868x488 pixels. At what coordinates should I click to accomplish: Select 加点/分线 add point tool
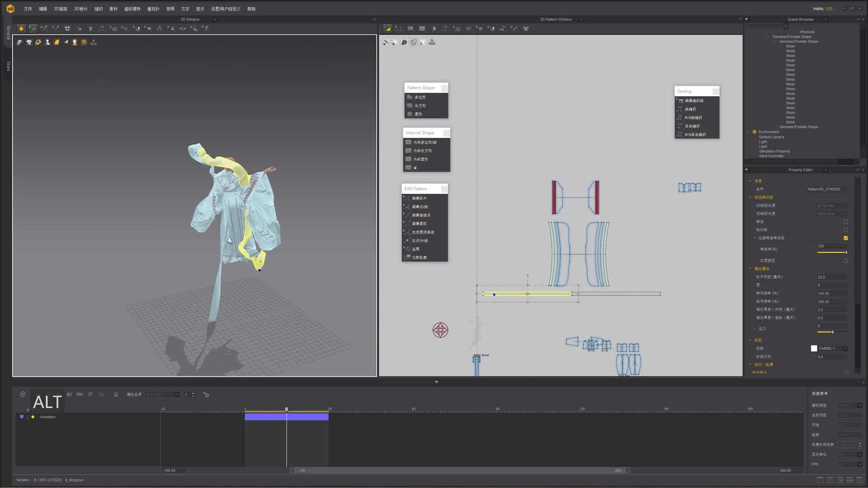(x=420, y=241)
